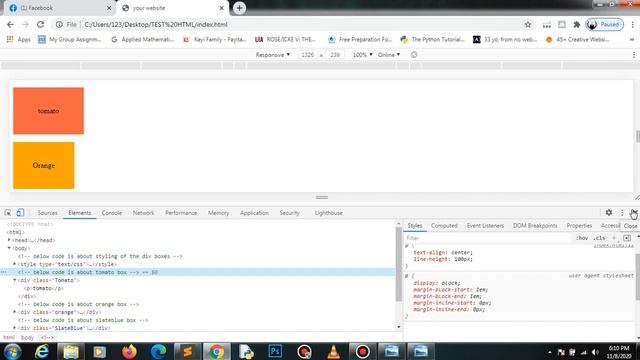Open the Responsive device dropdown
Viewport: 640px width, 360px height.
click(273, 55)
